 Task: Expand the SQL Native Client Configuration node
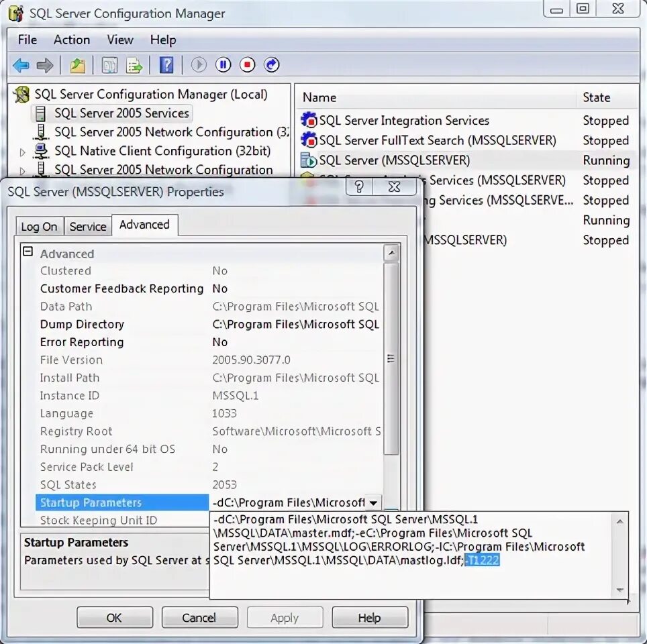pos(23,152)
